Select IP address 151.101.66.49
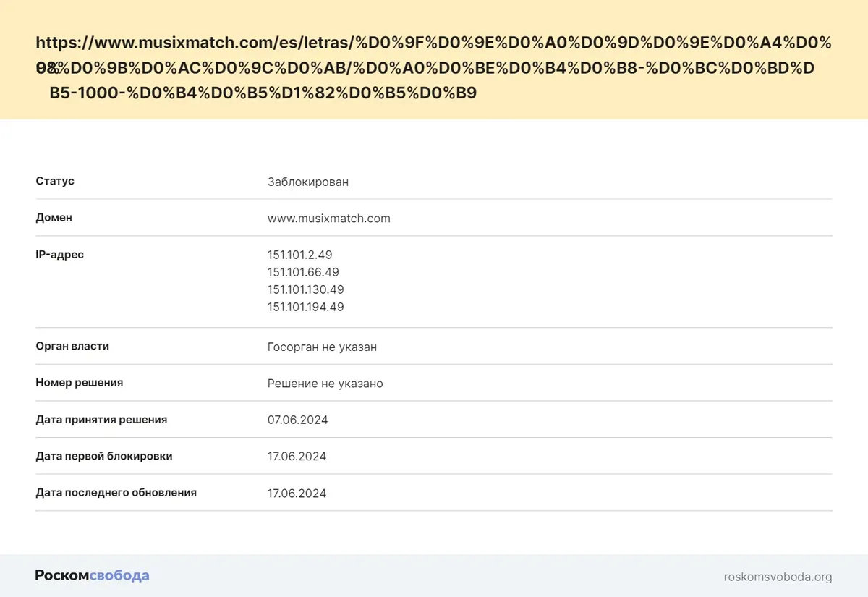868x597 pixels. click(303, 272)
